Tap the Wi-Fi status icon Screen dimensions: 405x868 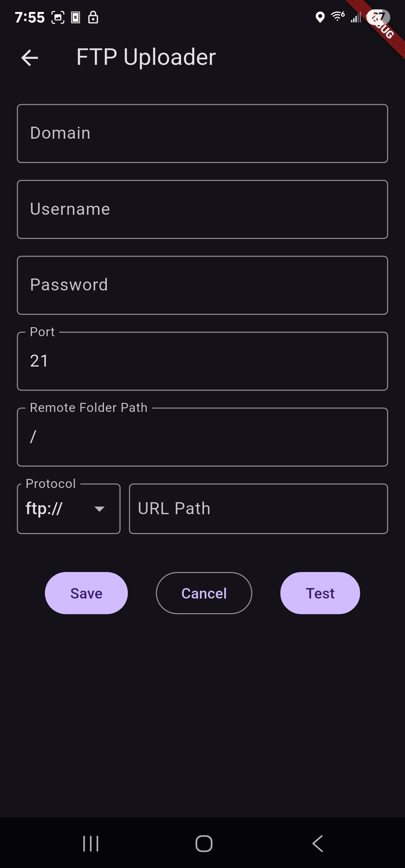(x=337, y=16)
